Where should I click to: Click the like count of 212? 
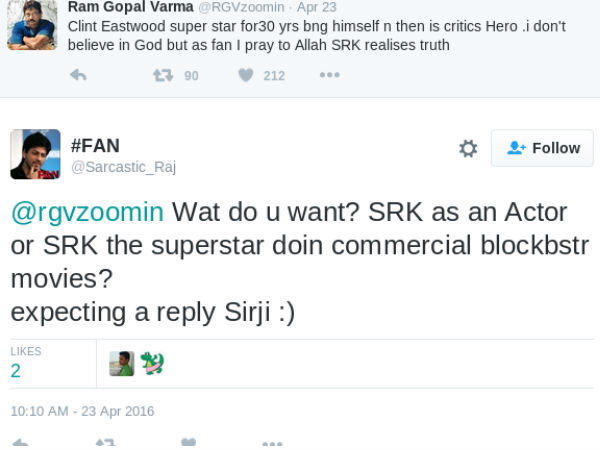coord(274,75)
